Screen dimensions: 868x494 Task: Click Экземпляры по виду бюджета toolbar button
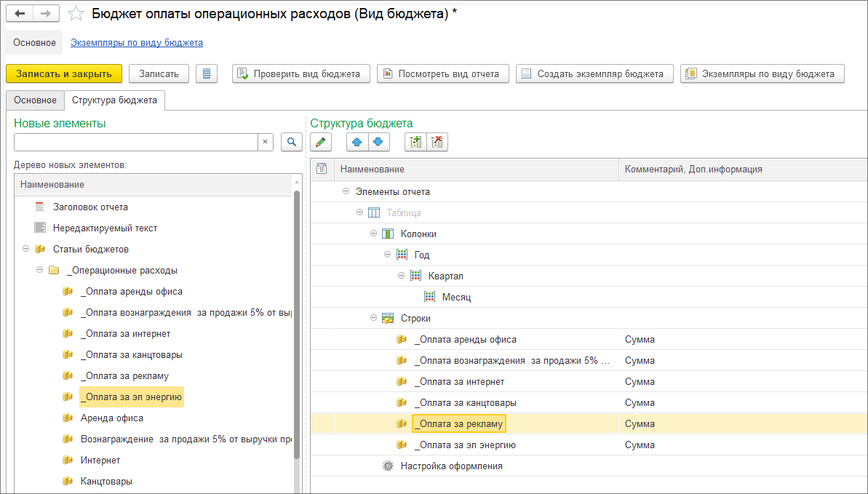click(763, 73)
